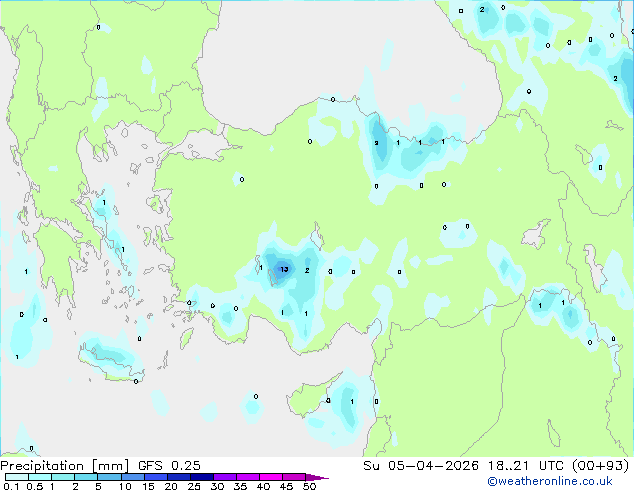
Task: Click the '50' legend scale label
Action: tap(310, 486)
